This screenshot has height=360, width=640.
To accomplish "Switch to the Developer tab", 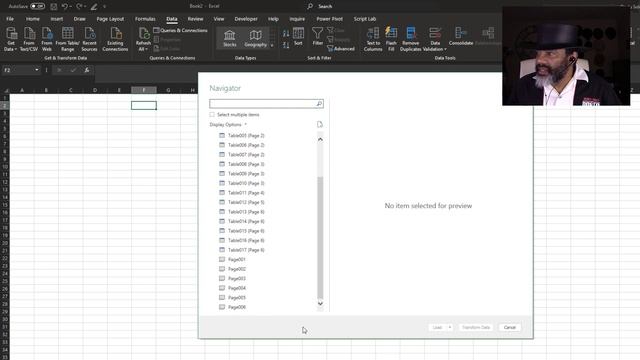I will pyautogui.click(x=246, y=19).
